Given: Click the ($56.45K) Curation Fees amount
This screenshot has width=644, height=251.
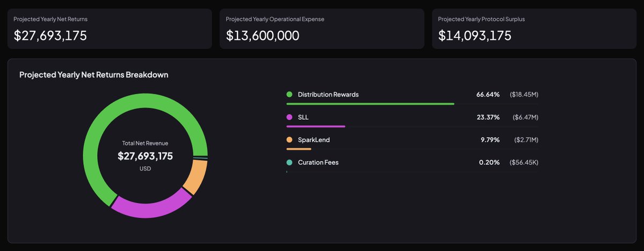Looking at the screenshot, I should (524, 162).
